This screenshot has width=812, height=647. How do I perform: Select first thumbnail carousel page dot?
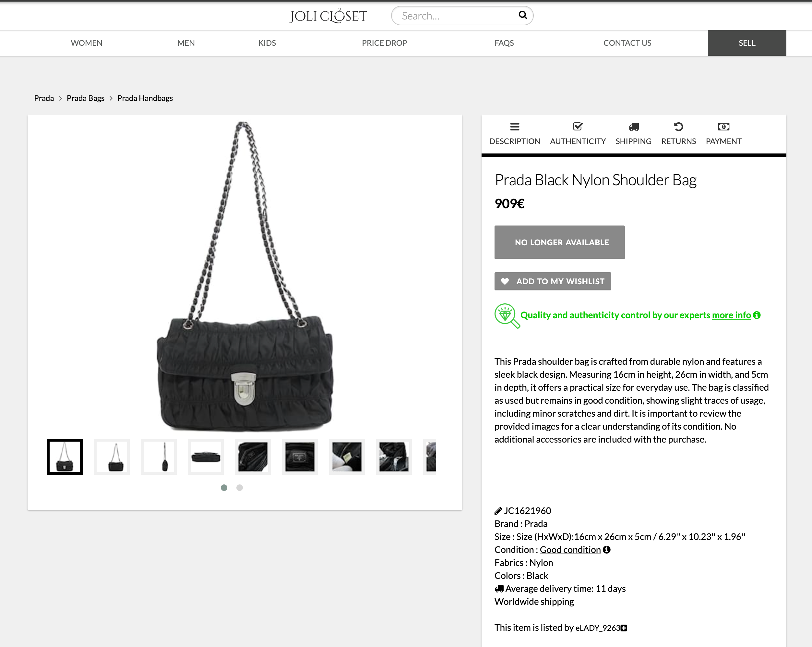point(224,488)
